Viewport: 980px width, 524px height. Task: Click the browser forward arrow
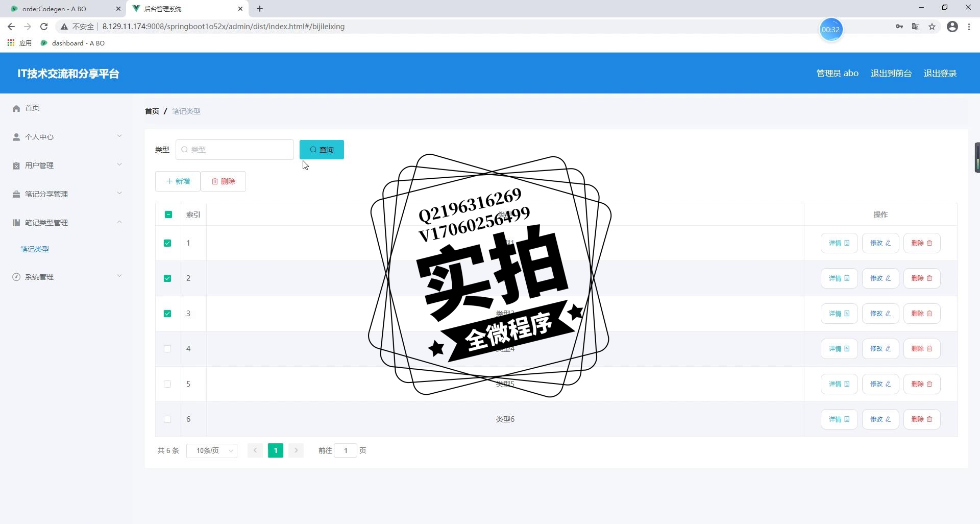tap(28, 27)
